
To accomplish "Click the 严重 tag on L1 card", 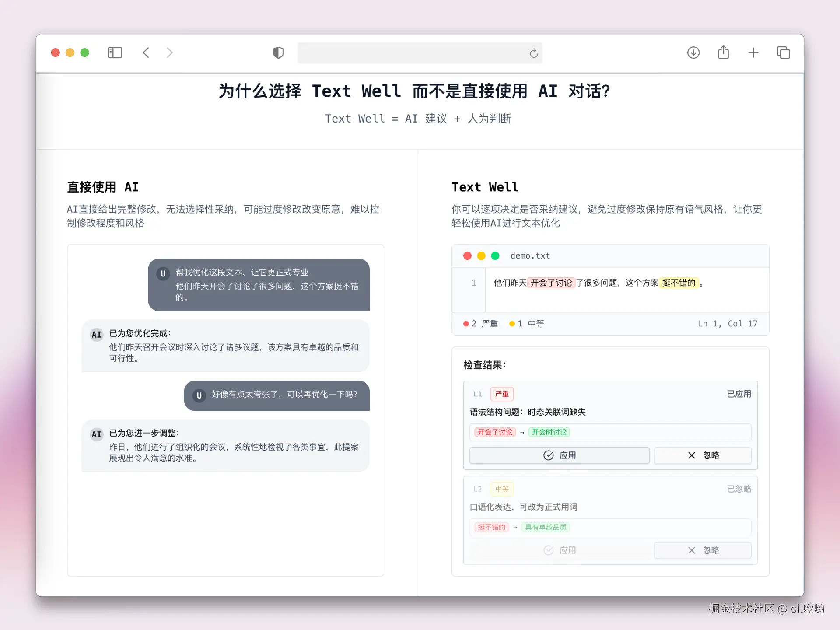I will (502, 394).
